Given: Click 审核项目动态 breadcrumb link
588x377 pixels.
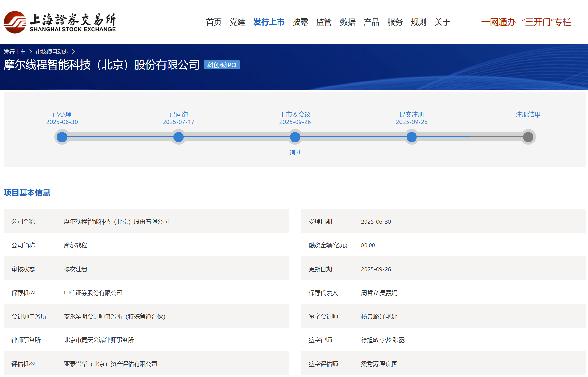Looking at the screenshot, I should tap(52, 52).
